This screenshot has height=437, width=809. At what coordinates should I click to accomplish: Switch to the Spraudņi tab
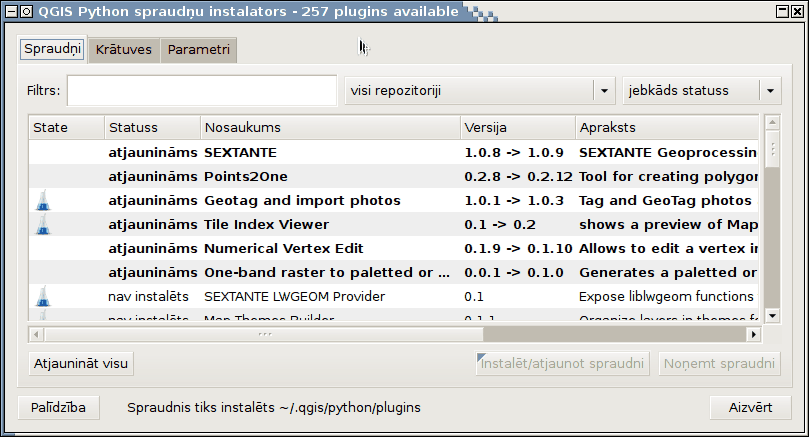pyautogui.click(x=52, y=49)
